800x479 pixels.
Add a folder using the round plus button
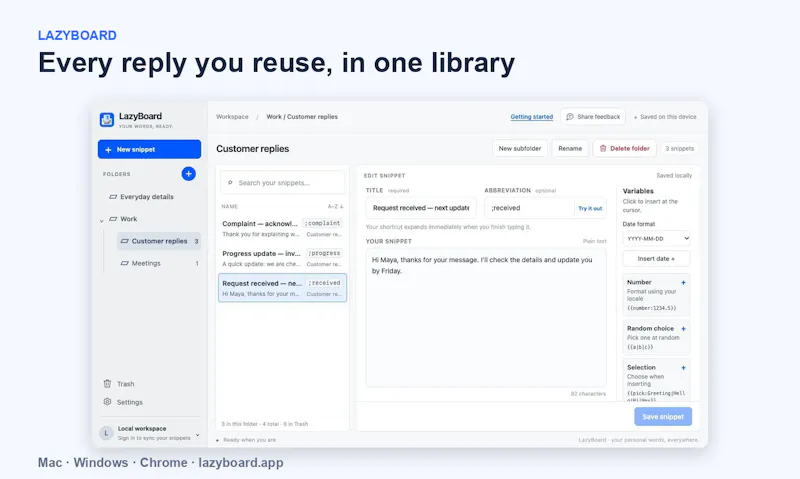pyautogui.click(x=188, y=174)
